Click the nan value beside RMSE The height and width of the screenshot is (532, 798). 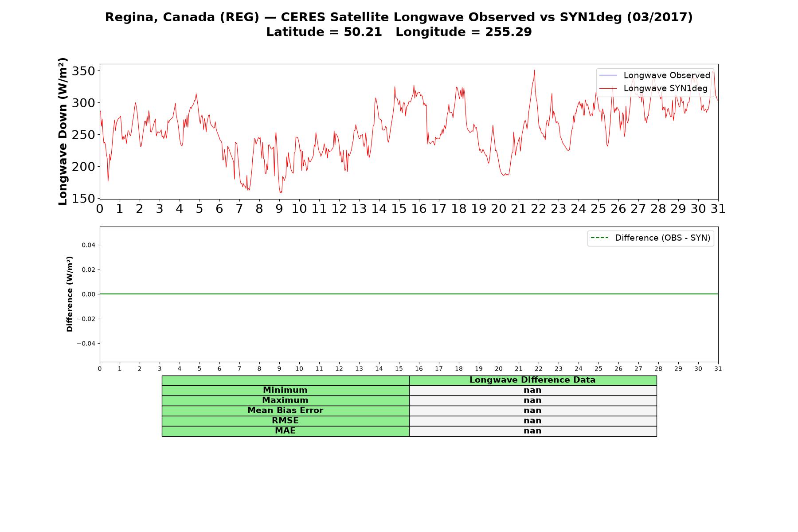(532, 421)
